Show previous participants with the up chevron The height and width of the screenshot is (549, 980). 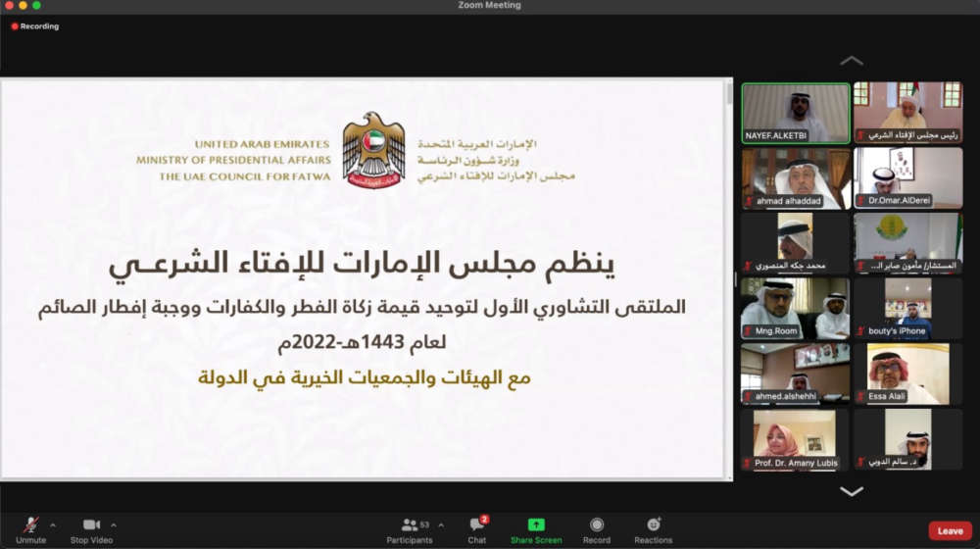click(852, 61)
